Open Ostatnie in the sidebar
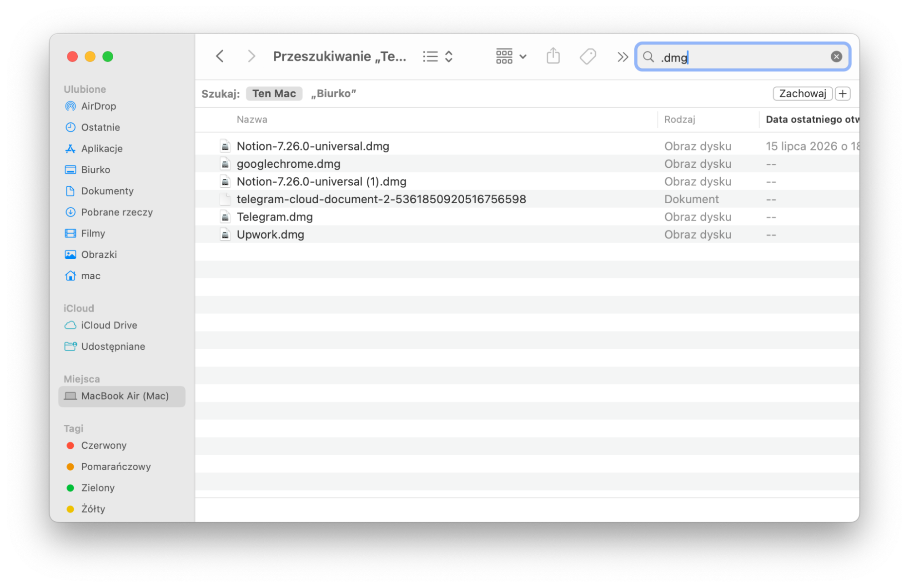Image resolution: width=909 pixels, height=588 pixels. click(92, 127)
